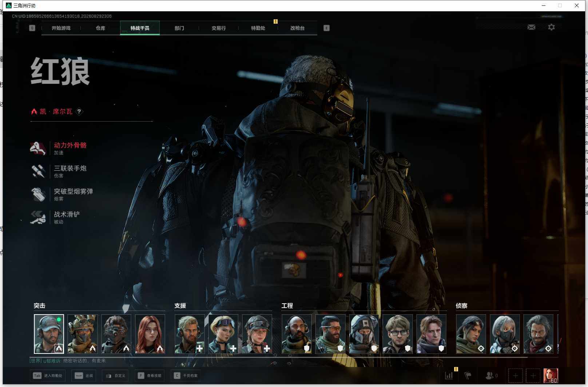Image resolution: width=588 pixels, height=387 pixels.
Task: Click the flag icon in bottom bar
Action: (x=468, y=375)
